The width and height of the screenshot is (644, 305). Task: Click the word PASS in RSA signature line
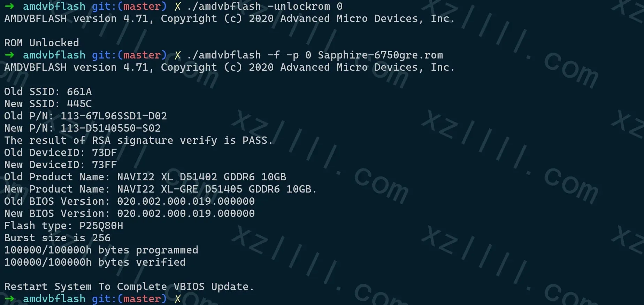point(255,140)
